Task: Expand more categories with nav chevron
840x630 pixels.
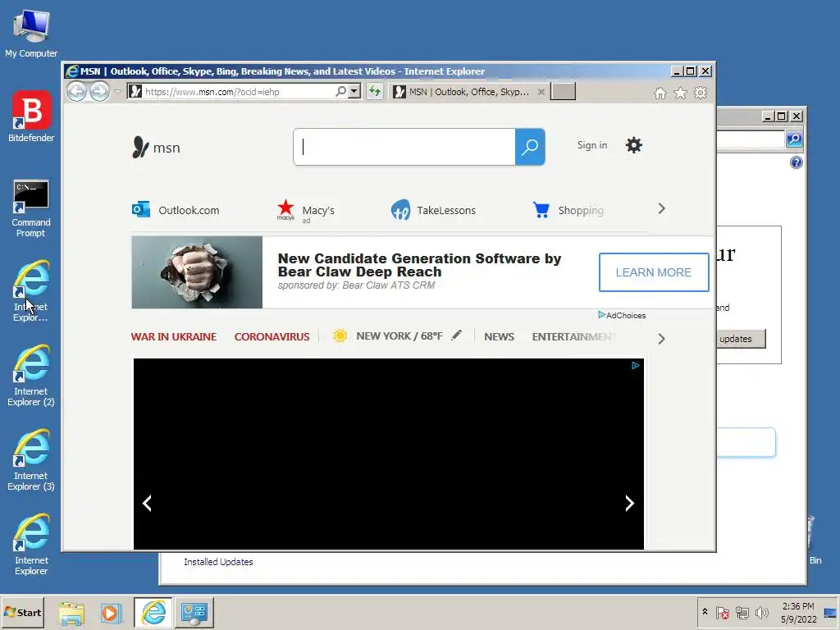Action: pyautogui.click(x=662, y=339)
